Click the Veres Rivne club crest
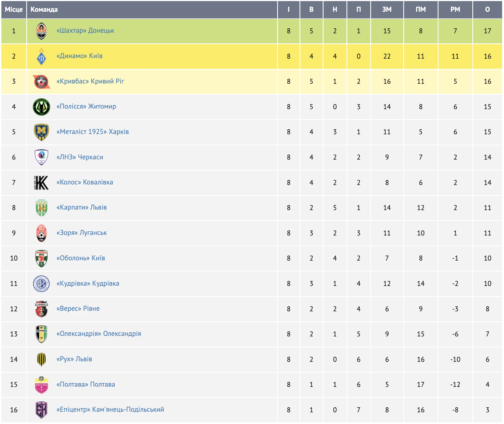Viewport: 504px width, 424px height. [41, 309]
